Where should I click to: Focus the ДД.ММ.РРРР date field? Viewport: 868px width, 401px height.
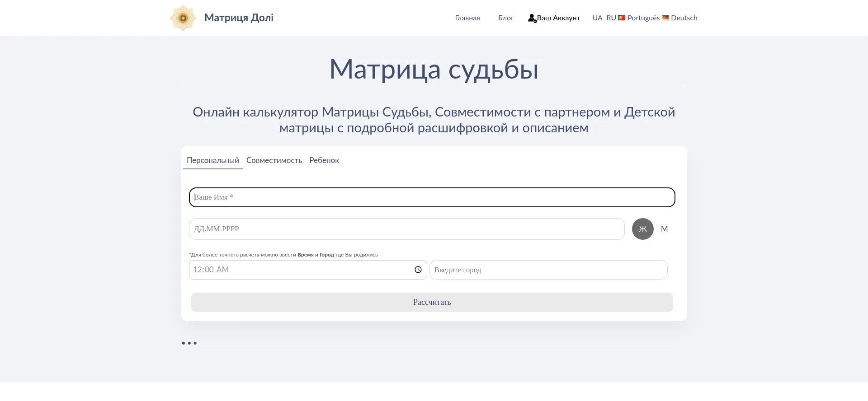coord(407,229)
